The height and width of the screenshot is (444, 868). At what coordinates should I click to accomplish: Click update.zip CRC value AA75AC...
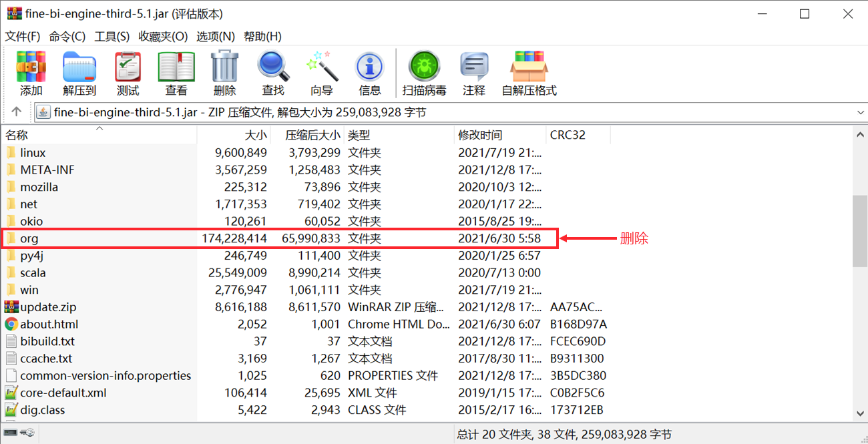coord(576,307)
